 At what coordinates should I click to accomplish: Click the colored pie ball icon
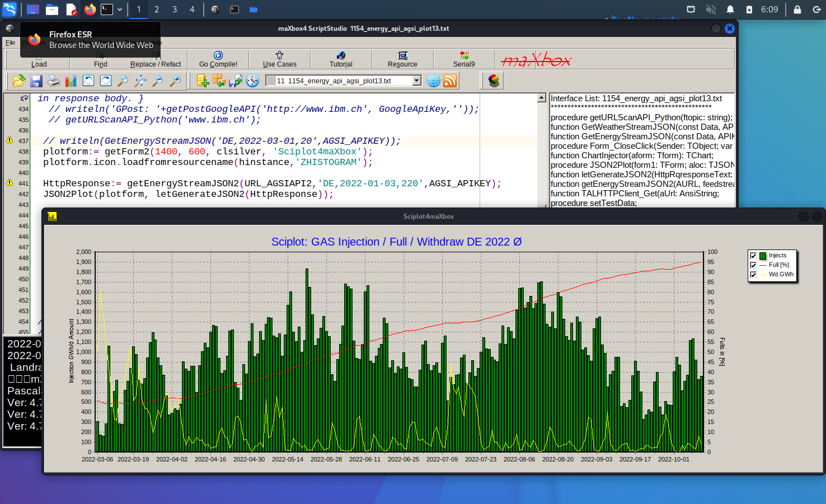494,81
